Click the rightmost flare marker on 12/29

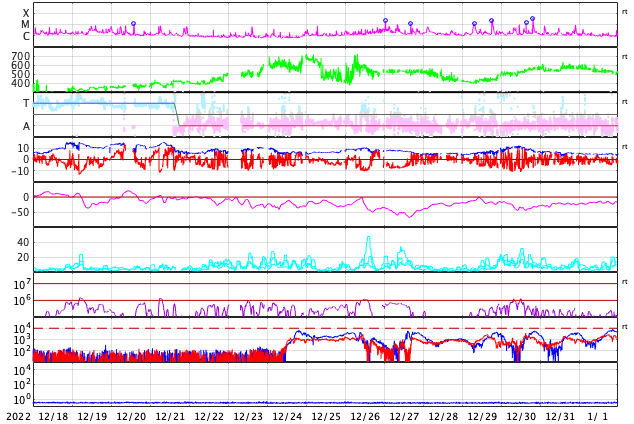[491, 21]
